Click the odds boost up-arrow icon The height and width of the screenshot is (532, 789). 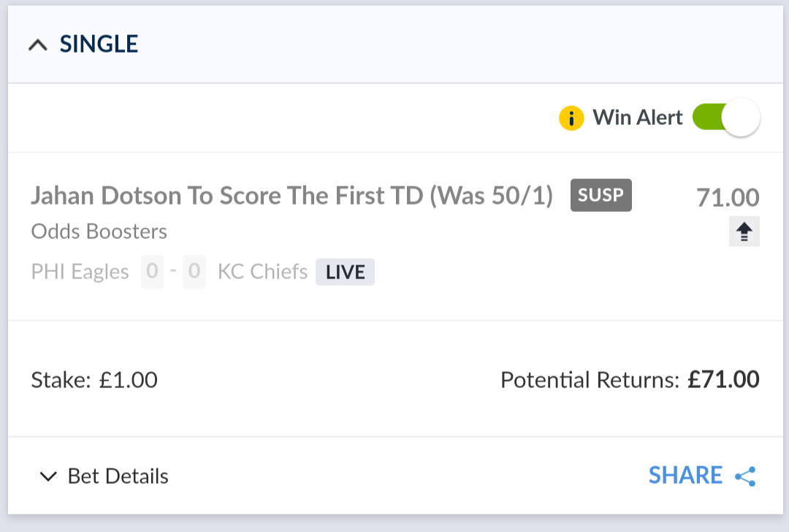744,232
